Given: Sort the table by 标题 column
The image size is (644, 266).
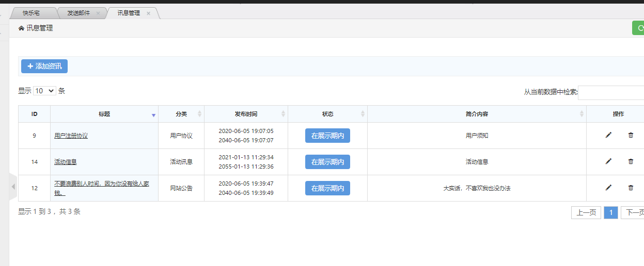Looking at the screenshot, I should [104, 114].
